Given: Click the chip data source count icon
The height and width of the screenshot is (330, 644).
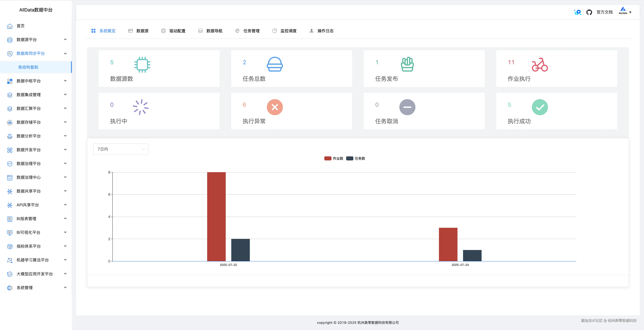Looking at the screenshot, I should (142, 65).
